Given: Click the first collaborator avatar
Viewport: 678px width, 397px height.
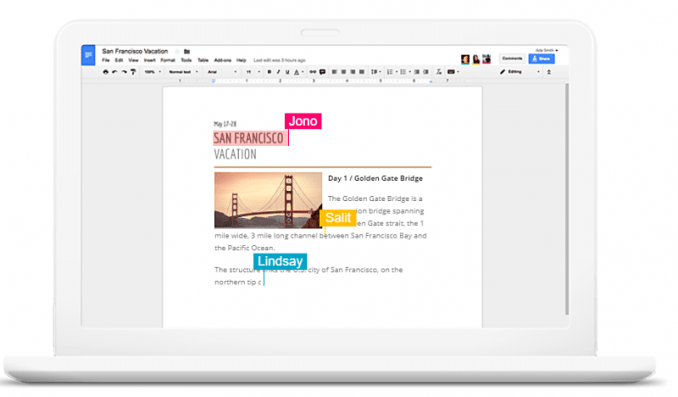Looking at the screenshot, I should point(465,59).
